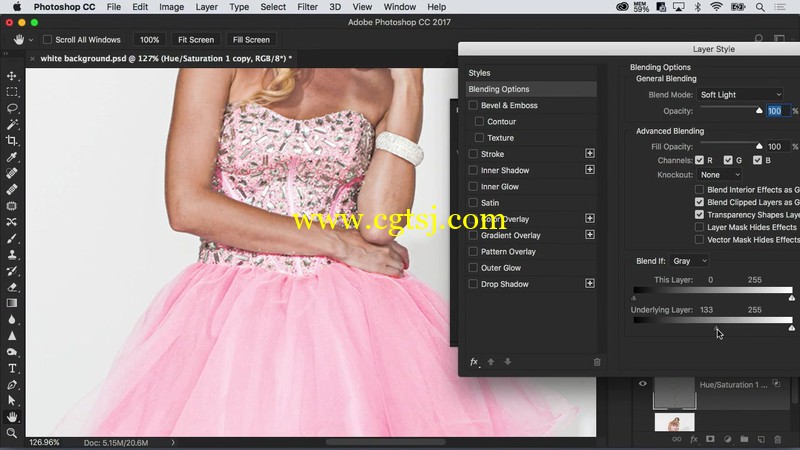Select the Move tool
This screenshot has width=800, height=450.
[x=12, y=76]
